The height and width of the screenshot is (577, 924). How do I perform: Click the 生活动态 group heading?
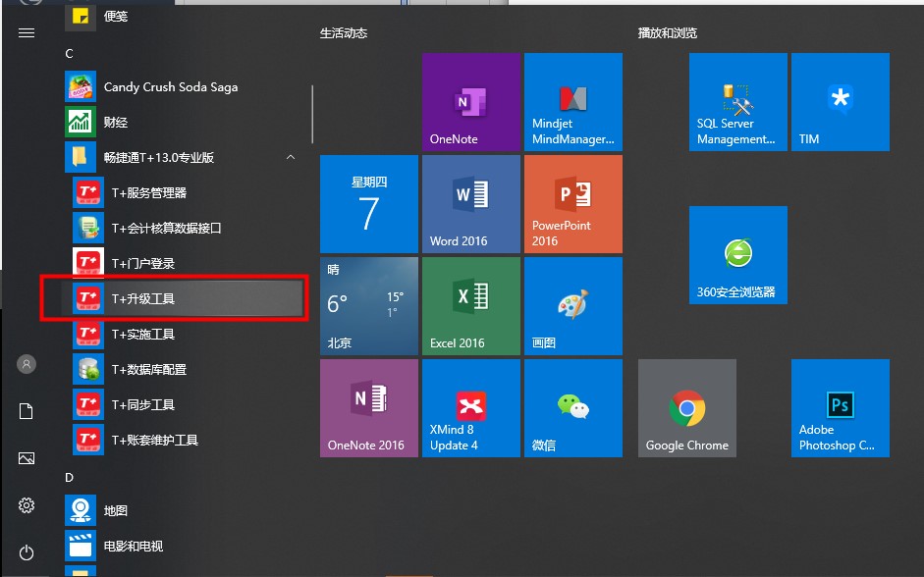point(344,33)
